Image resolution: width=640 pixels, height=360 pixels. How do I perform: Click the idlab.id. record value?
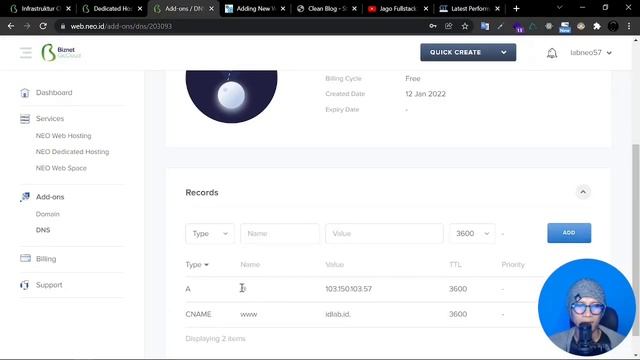pos(338,314)
